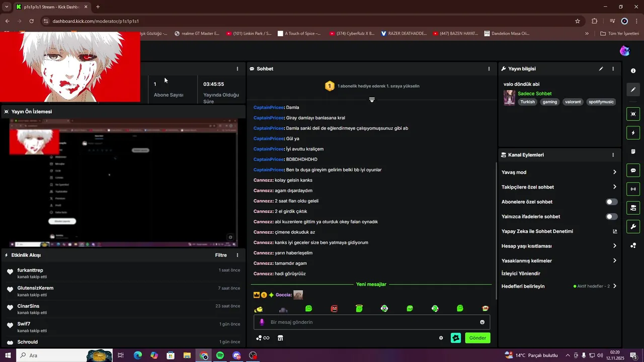This screenshot has width=644, height=362.
Task: Select the pencil edit icon in sidebar
Action: coord(633,89)
